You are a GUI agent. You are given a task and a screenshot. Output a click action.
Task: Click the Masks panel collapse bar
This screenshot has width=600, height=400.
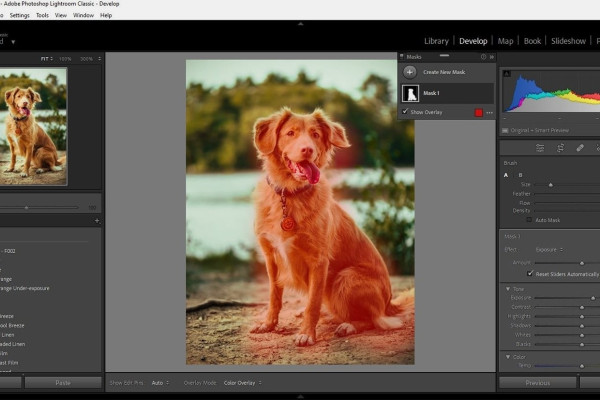(x=444, y=56)
